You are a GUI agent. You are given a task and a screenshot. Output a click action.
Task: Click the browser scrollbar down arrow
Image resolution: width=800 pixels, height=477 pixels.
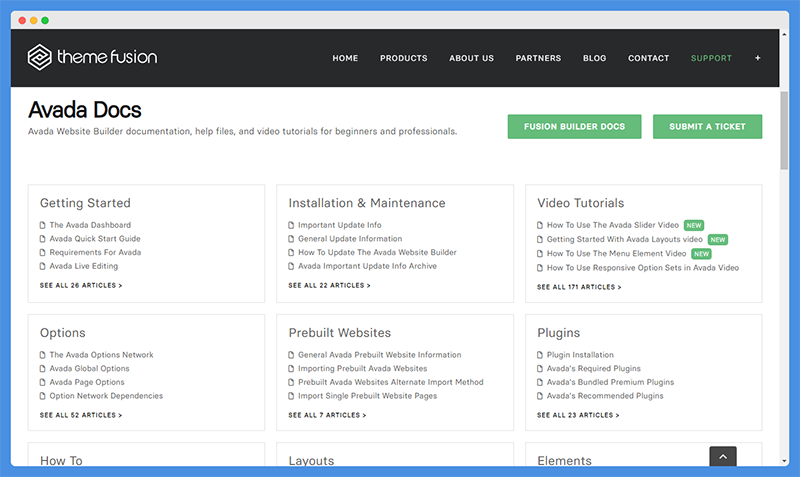(x=784, y=461)
